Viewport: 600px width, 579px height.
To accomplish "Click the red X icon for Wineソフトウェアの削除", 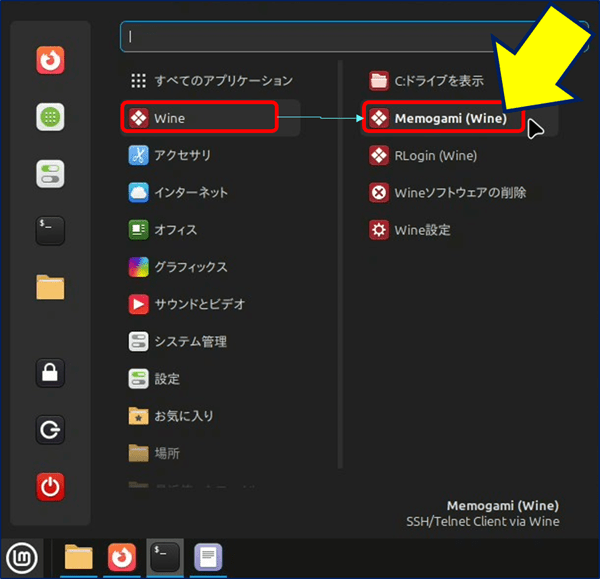I will tap(379, 192).
